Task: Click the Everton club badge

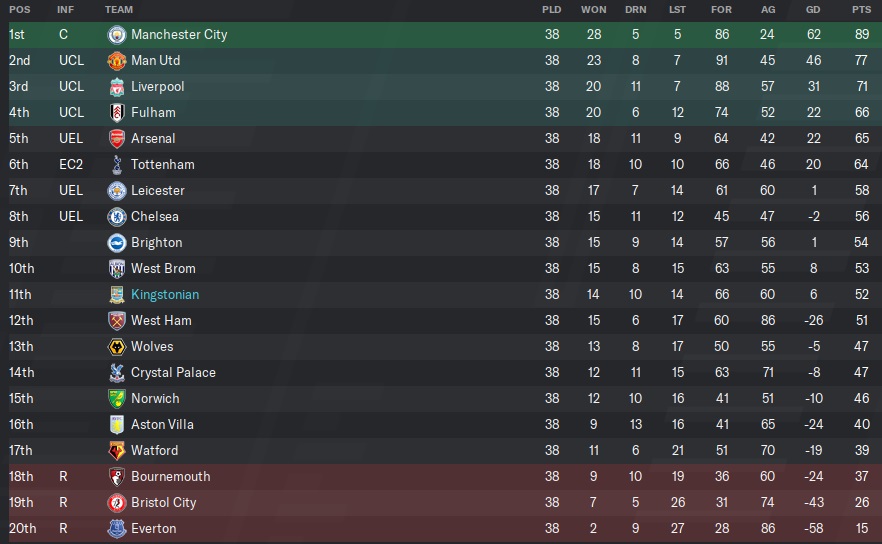Action: point(117,528)
